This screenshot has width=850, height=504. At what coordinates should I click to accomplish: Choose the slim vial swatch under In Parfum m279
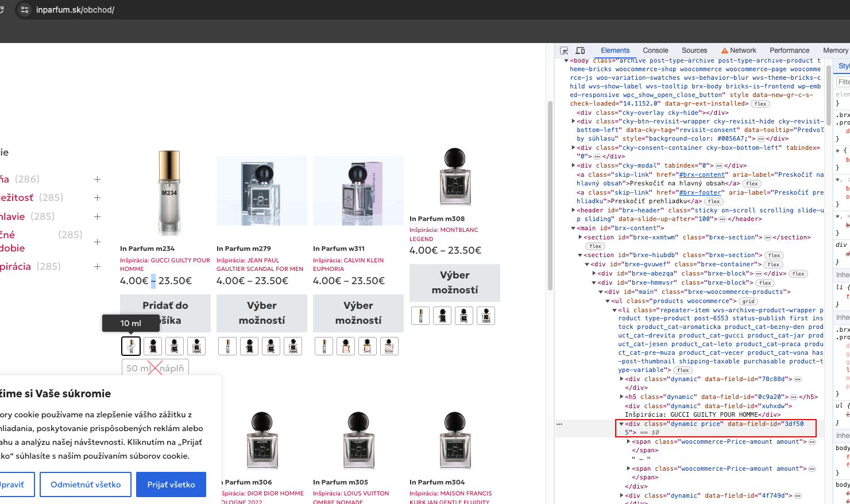[x=227, y=346]
